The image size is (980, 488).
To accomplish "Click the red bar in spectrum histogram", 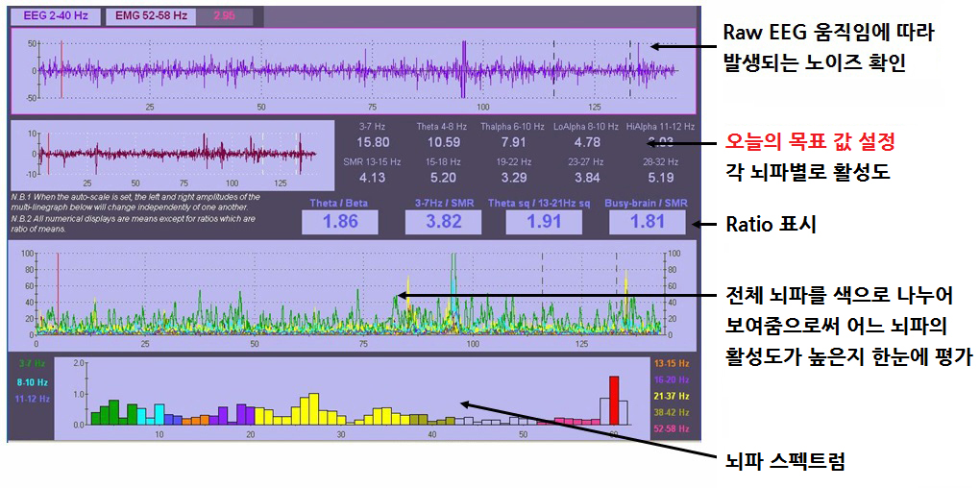I will click(614, 399).
